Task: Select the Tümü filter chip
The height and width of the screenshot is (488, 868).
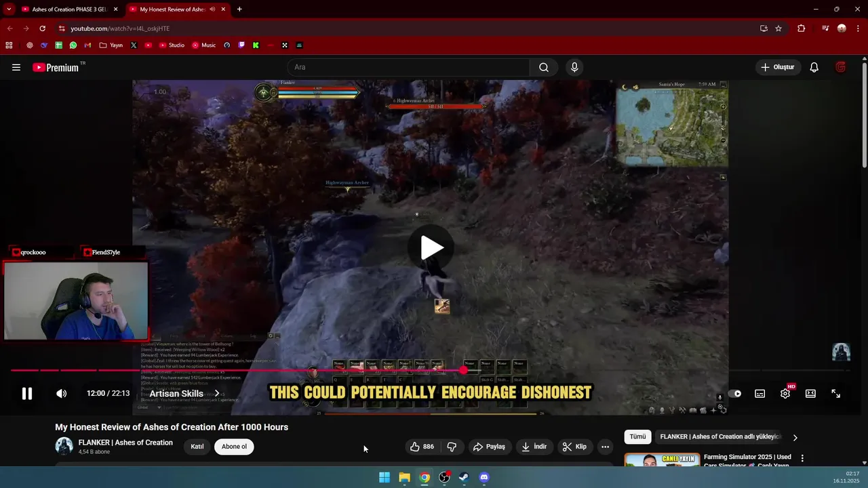Action: pos(637,437)
